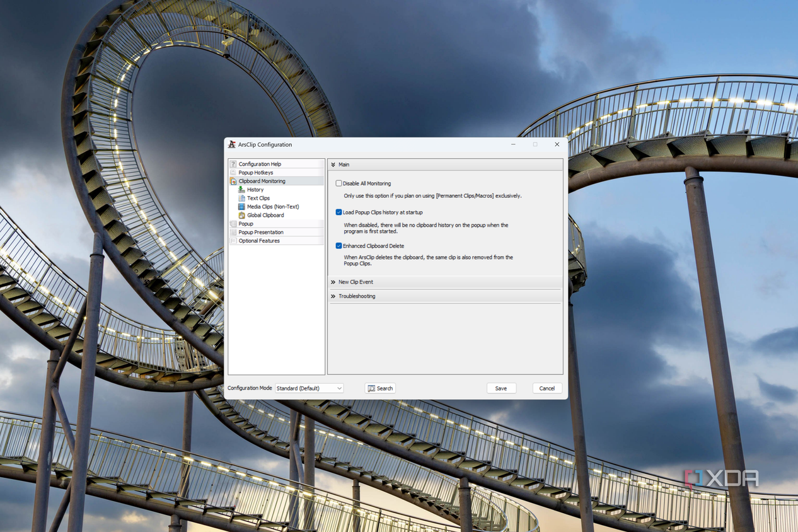Uncheck Load Popup Clips history at startup
The width and height of the screenshot is (798, 532).
pyautogui.click(x=338, y=212)
